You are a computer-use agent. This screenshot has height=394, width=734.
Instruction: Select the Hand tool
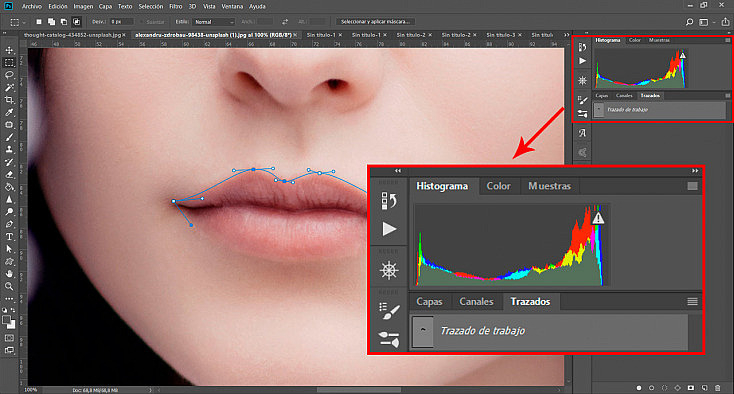pos(9,274)
